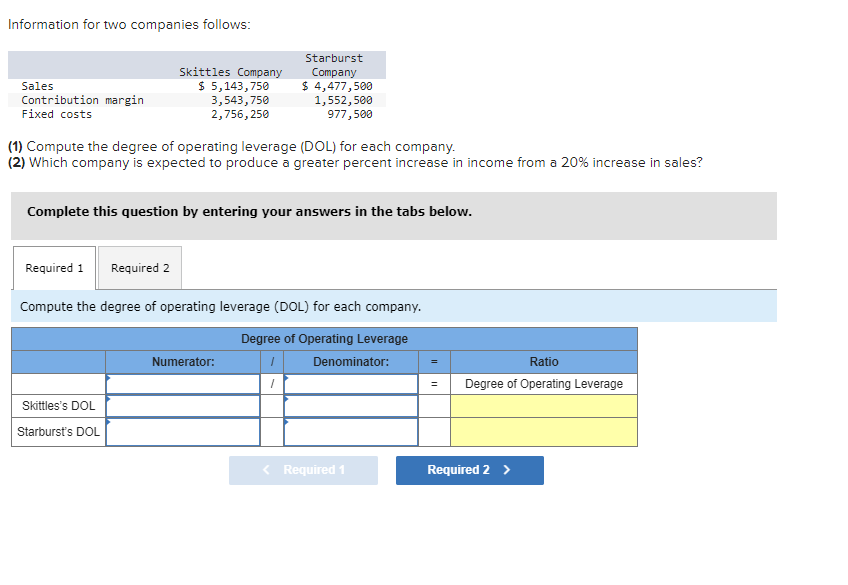Click the Denominator label input in the header row
The width and height of the screenshot is (848, 585).
coord(350,384)
